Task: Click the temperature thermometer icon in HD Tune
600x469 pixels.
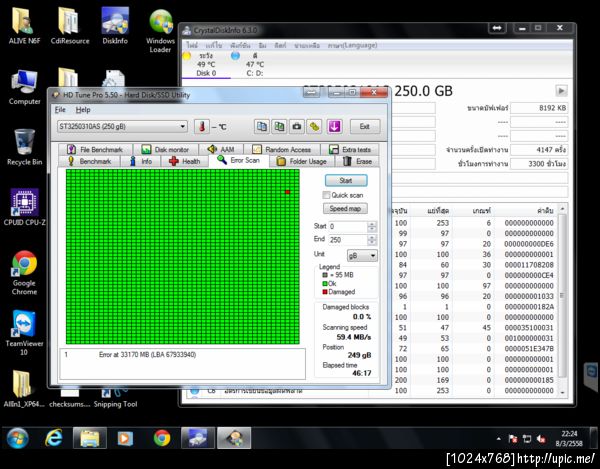Action: coord(202,127)
